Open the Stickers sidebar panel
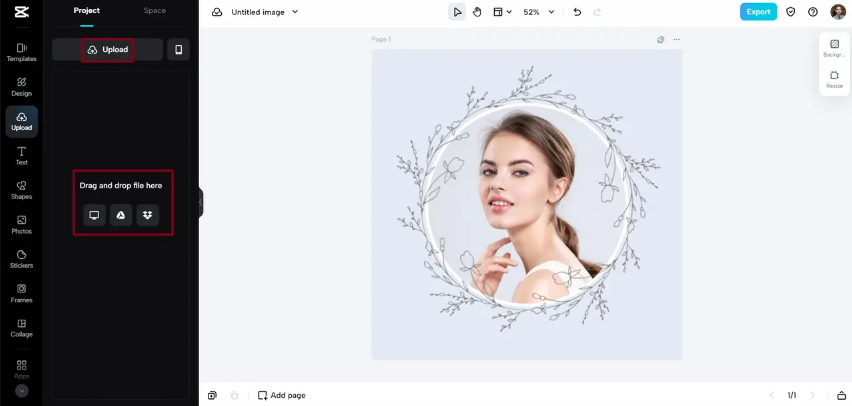Viewport: 852px width, 406px height. point(22,259)
